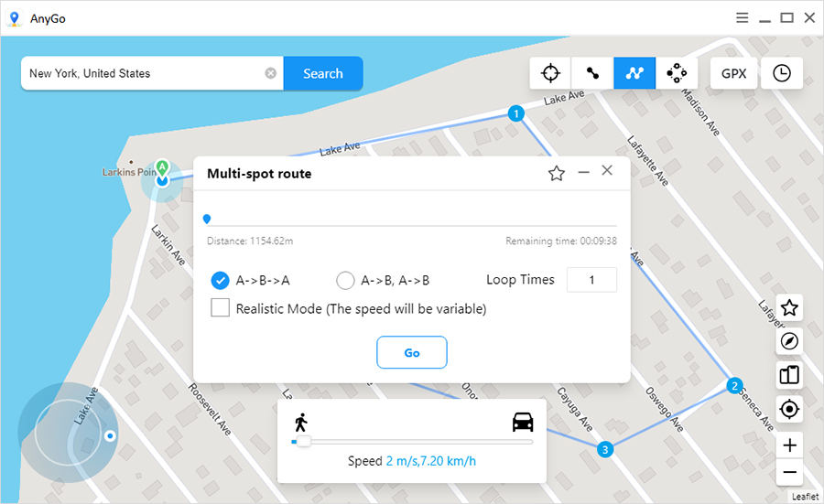824x504 pixels.
Task: Zoom in the map with plus button
Action: (789, 445)
